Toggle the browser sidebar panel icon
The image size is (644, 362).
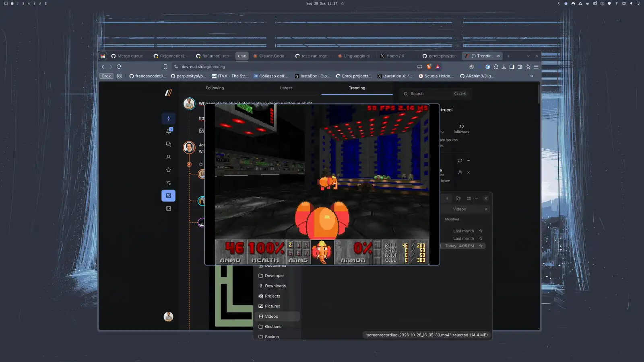click(x=512, y=67)
